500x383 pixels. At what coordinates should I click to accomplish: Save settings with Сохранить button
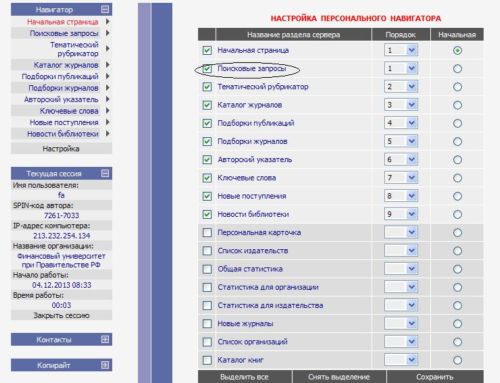click(435, 377)
